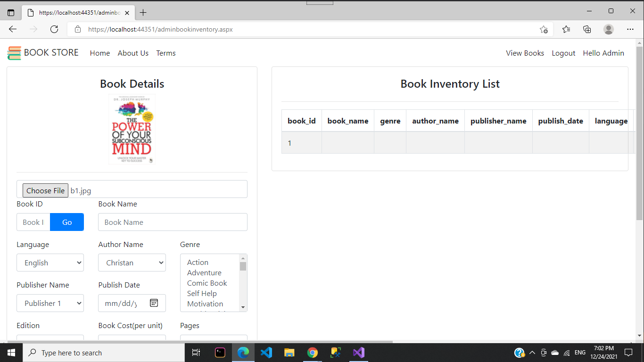The width and height of the screenshot is (644, 362).
Task: Expand the Publisher Name dropdown
Action: pyautogui.click(x=50, y=303)
